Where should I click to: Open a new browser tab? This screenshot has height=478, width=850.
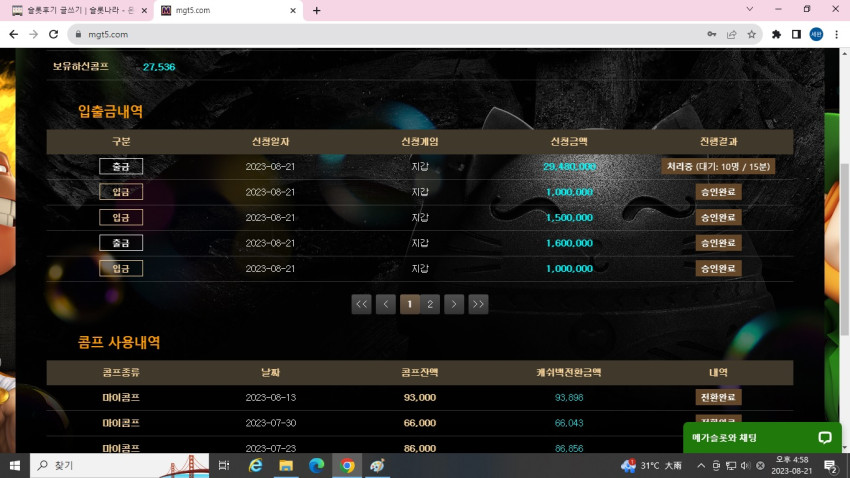pyautogui.click(x=317, y=10)
